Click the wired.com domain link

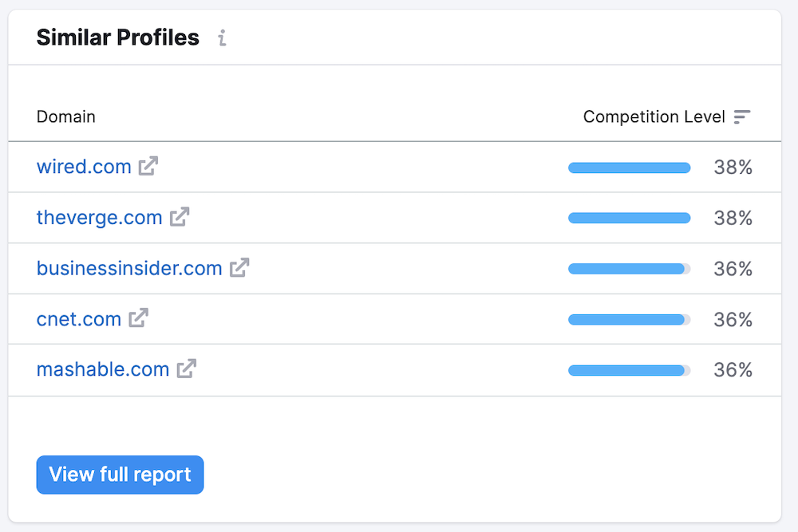[x=84, y=167]
